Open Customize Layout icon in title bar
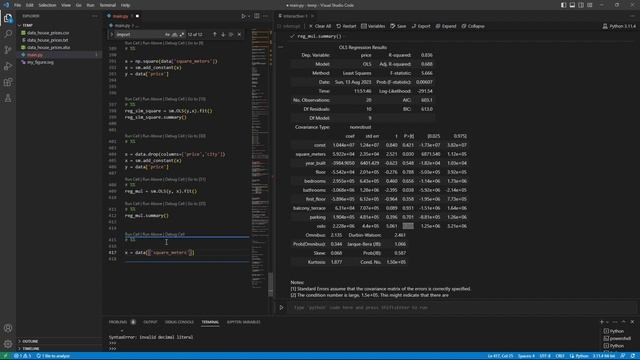 (590, 5)
